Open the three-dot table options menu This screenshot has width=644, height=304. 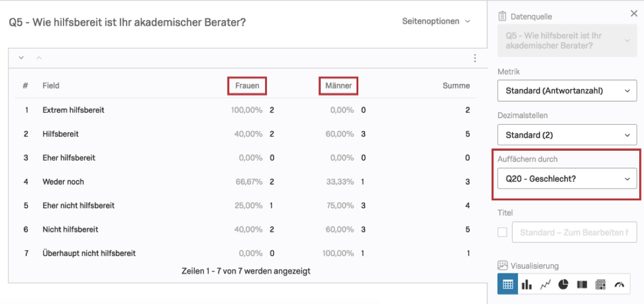475,58
